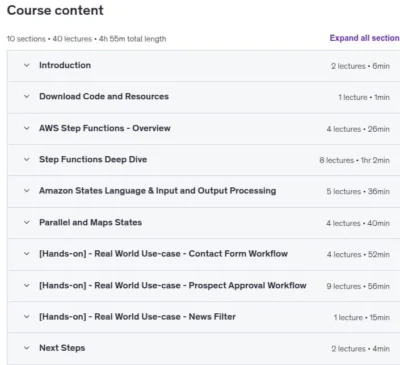Click the '9 lectures • 56min' label
This screenshot has height=365, width=400.
(x=358, y=286)
